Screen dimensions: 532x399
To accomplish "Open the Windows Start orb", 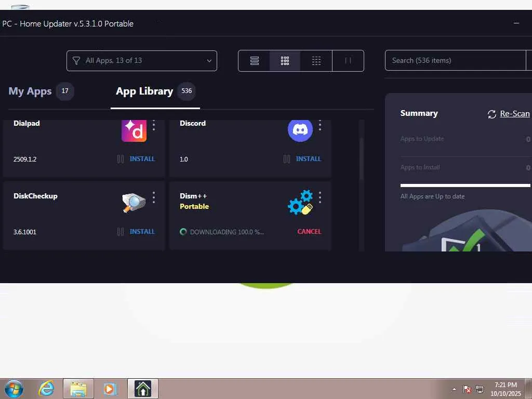I will pyautogui.click(x=14, y=389).
